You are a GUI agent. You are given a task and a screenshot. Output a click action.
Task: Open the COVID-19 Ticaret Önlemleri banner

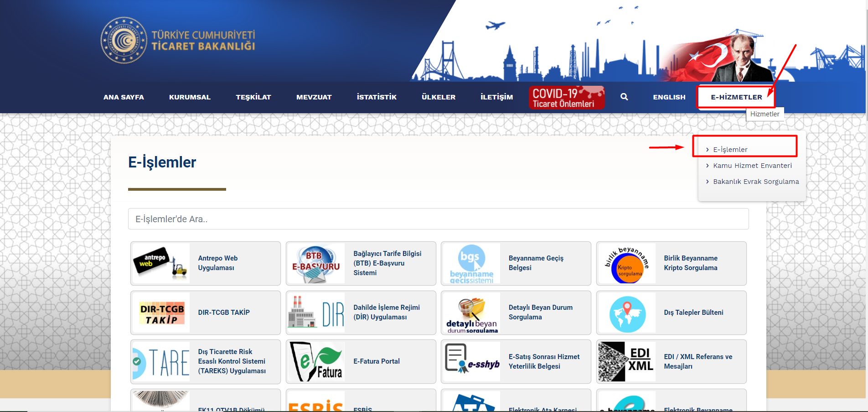[567, 97]
